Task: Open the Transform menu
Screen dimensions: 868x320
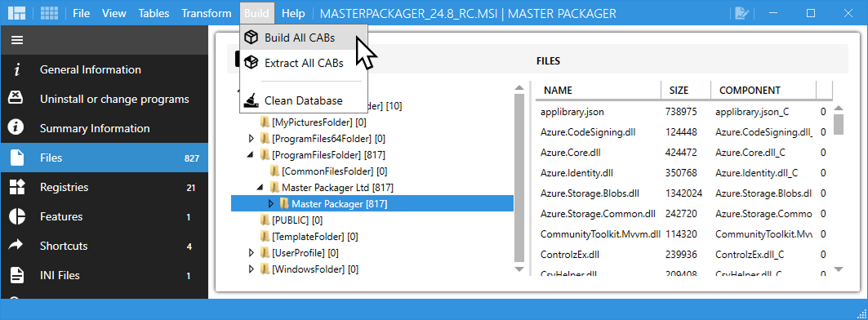Action: pos(207,13)
